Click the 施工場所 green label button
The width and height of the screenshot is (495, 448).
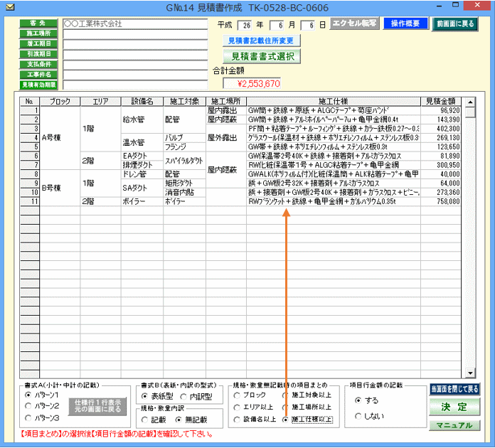(38, 33)
